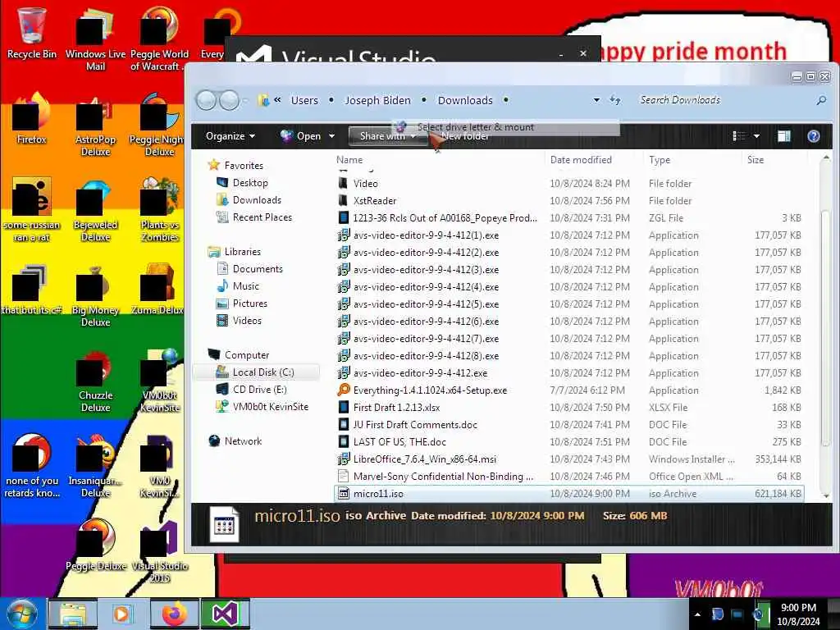Screen dimensions: 840x630
Task: Select Everything-1.4.1.1024.x64-Setup.exe file
Action: coord(568,390)
